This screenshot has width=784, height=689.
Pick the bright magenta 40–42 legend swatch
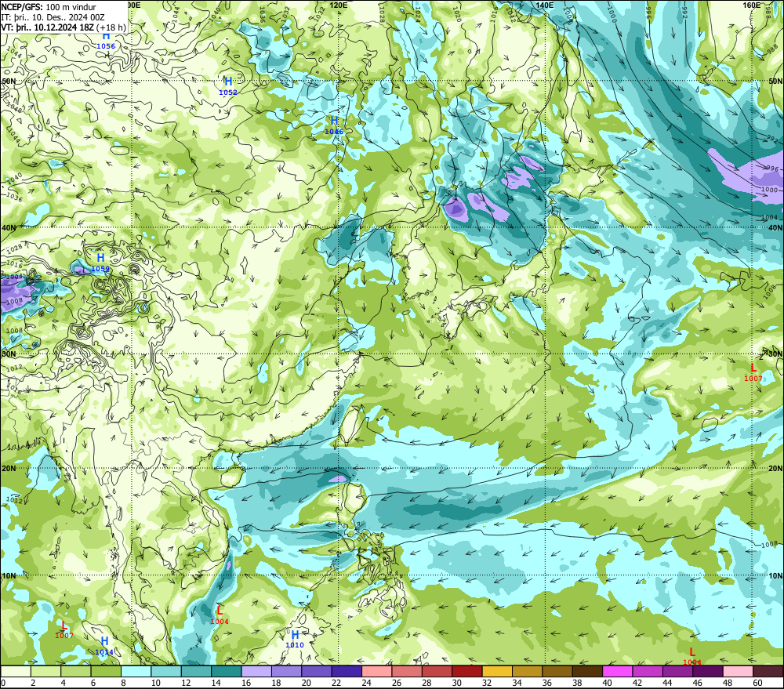point(618,671)
